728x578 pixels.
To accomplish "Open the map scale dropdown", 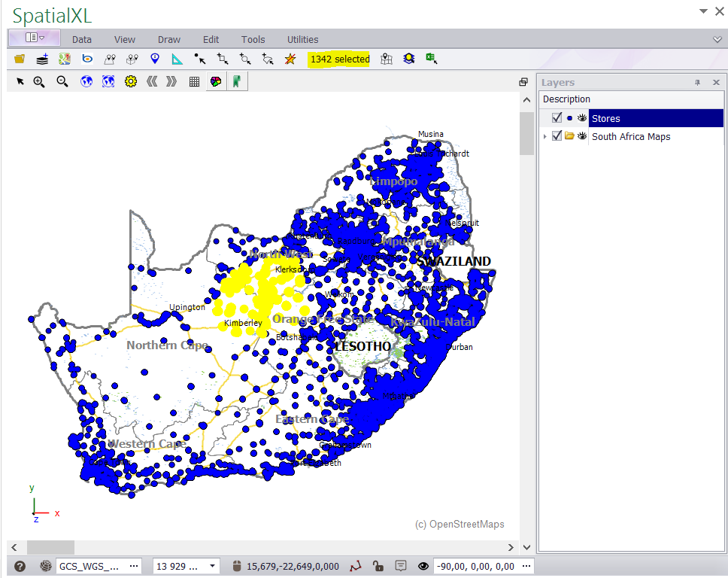I will (213, 566).
